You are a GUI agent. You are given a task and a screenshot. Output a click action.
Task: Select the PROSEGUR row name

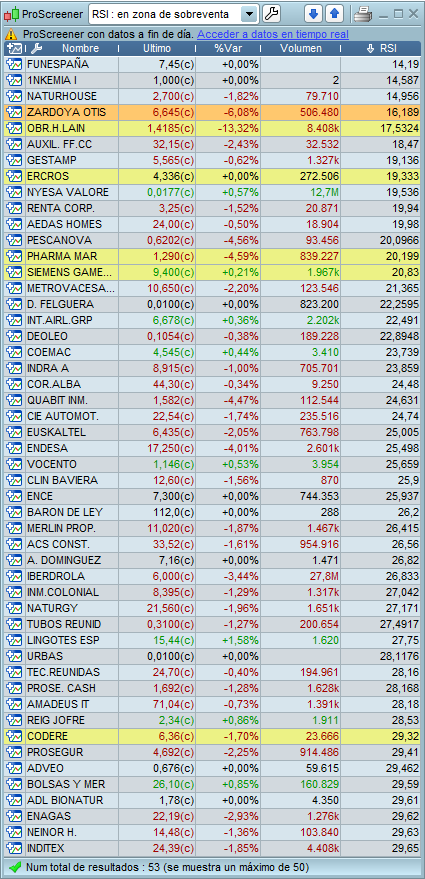pos(55,752)
